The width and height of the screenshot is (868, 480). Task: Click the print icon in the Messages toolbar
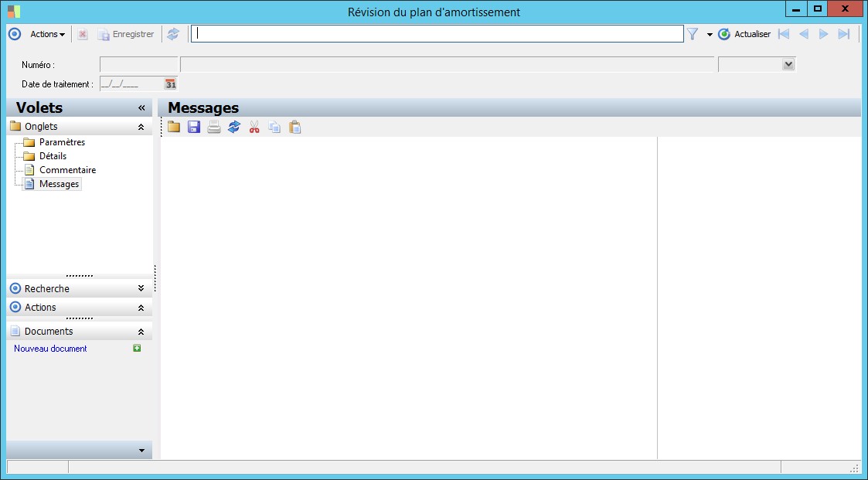click(x=213, y=128)
